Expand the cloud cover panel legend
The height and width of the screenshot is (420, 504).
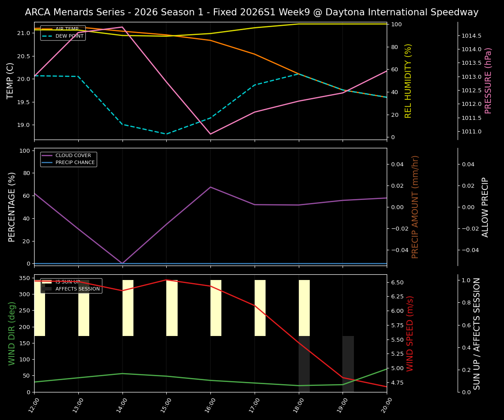click(68, 158)
